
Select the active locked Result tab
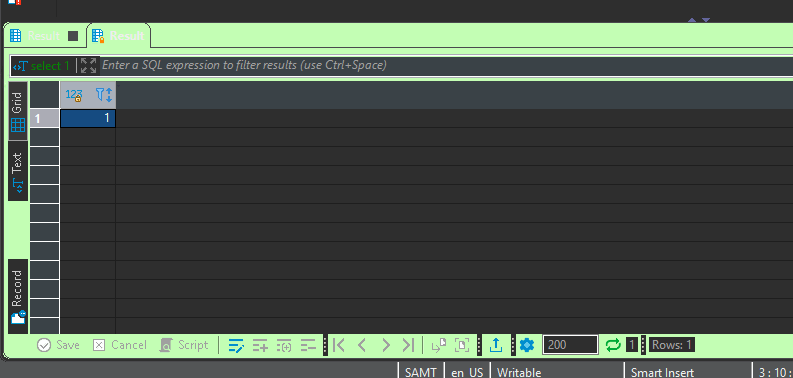(x=119, y=36)
